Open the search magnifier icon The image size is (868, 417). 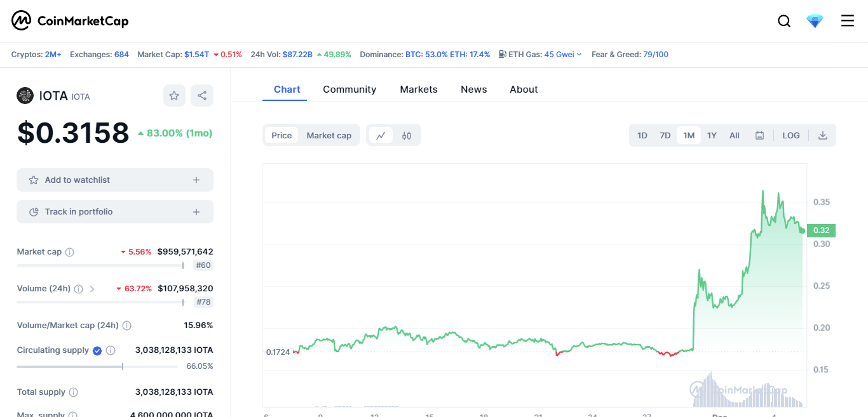[x=784, y=21]
